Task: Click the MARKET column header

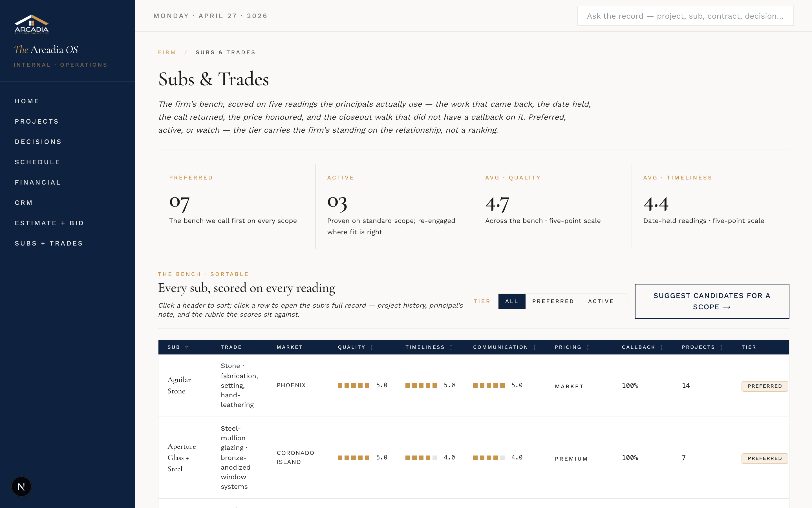Action: tap(290, 347)
